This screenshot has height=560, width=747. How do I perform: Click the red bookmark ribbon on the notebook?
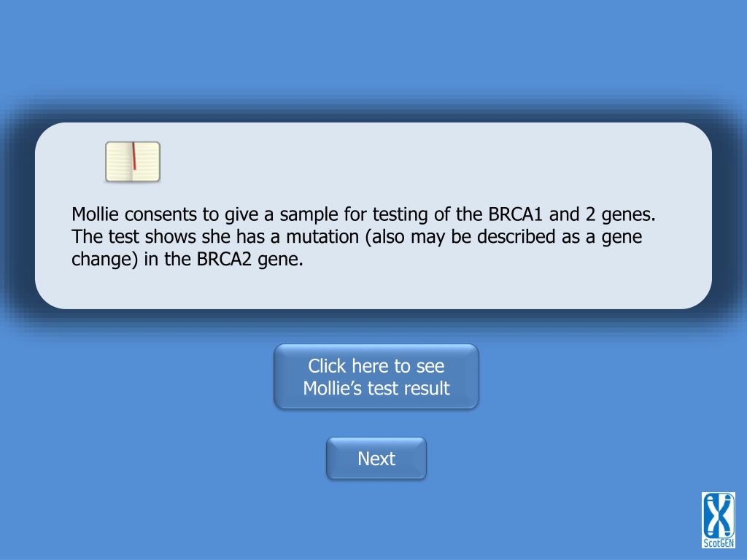(x=134, y=156)
